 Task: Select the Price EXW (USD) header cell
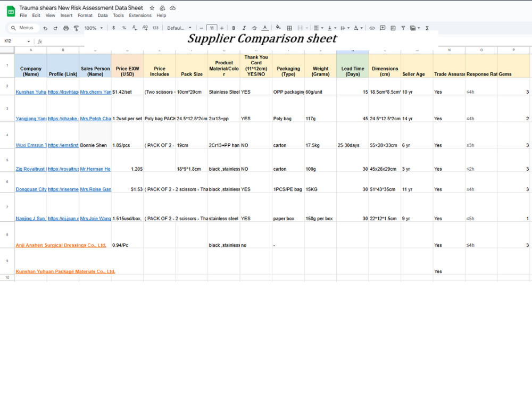127,66
